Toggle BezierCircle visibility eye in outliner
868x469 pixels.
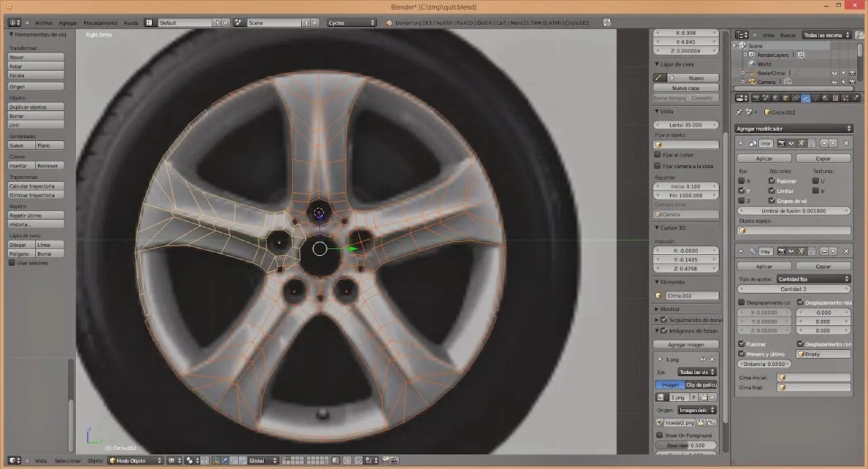835,73
